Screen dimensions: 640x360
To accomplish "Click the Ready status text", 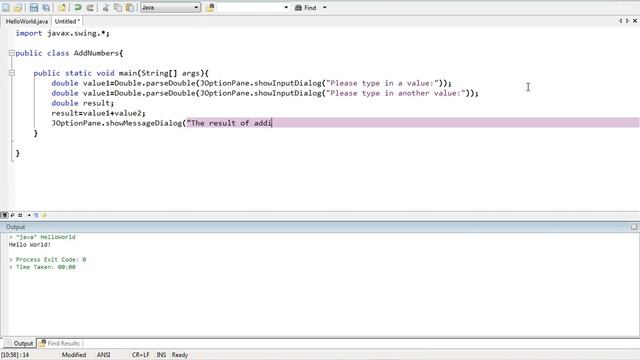I will pyautogui.click(x=180, y=355).
